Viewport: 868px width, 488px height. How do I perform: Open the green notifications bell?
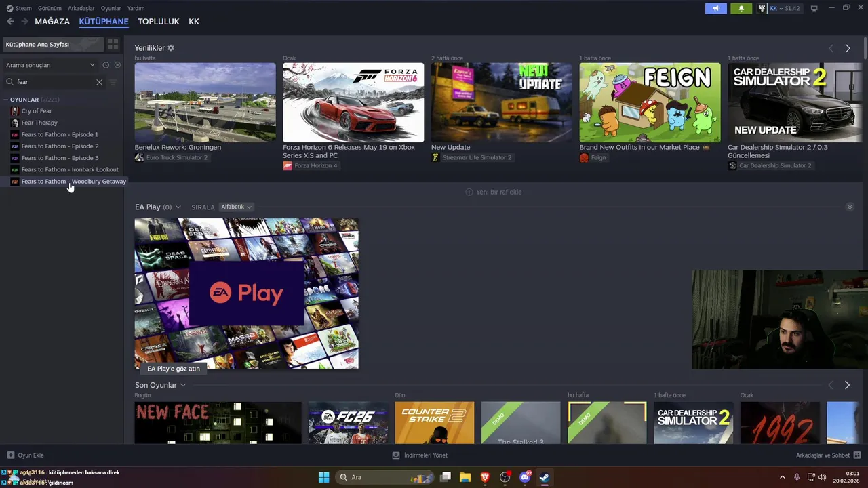(741, 8)
